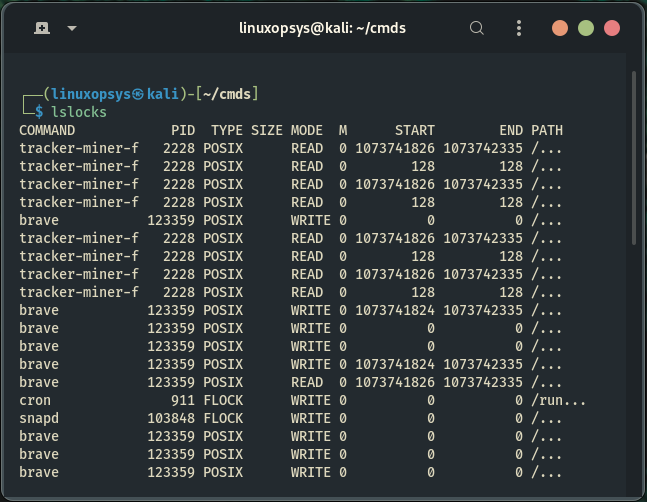
Task: Click WRITE mode in the snapd row
Action: [x=311, y=418]
